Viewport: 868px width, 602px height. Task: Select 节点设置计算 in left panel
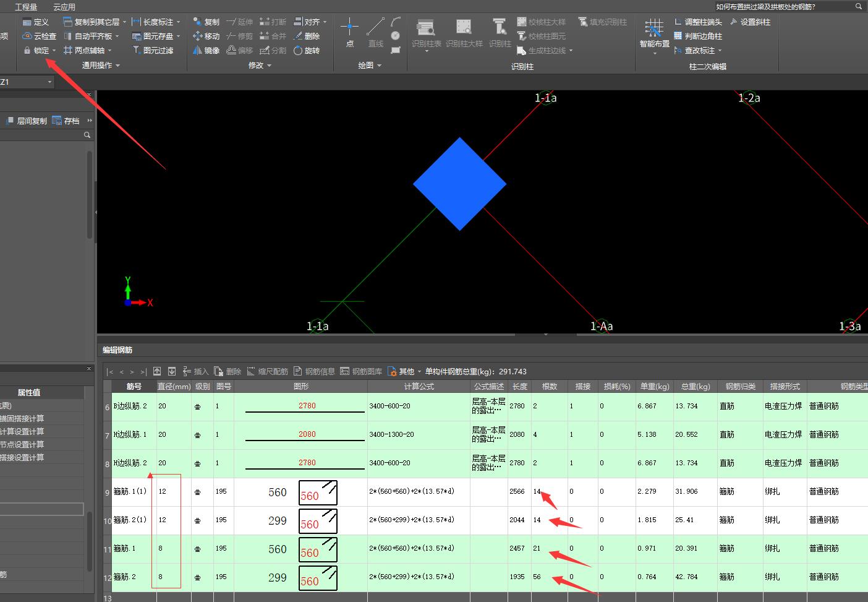22,444
